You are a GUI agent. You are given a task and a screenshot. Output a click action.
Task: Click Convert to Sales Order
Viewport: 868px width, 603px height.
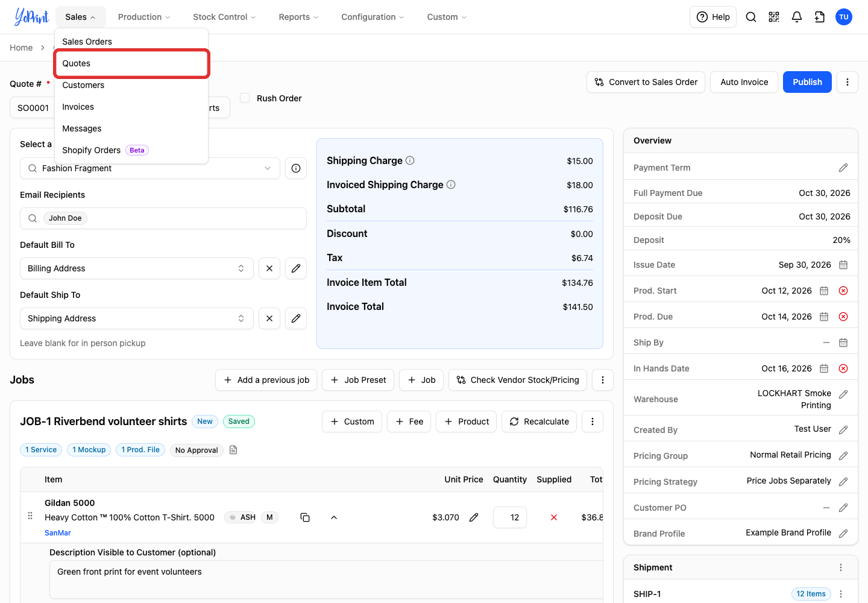pyautogui.click(x=646, y=82)
